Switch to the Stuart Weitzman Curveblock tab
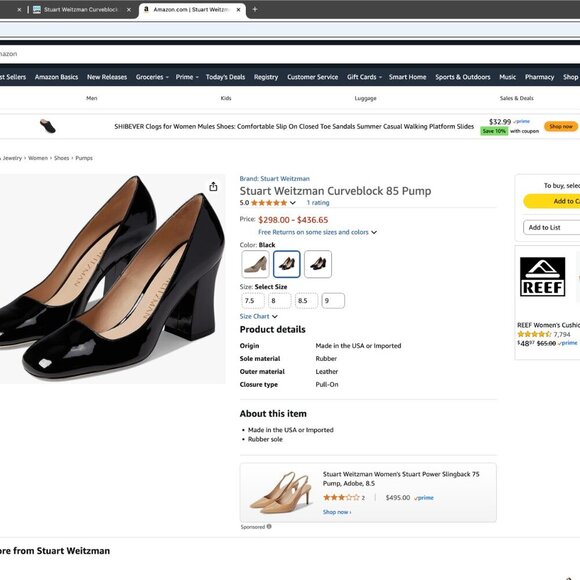580x580 pixels. pos(80,10)
